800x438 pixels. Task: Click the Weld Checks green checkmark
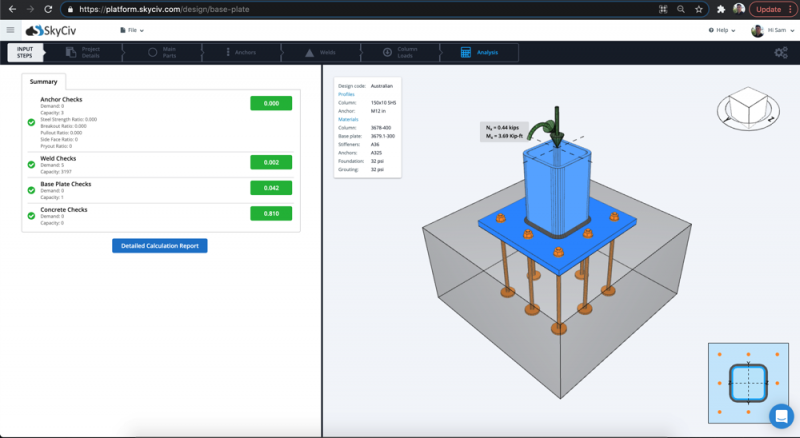pos(31,165)
